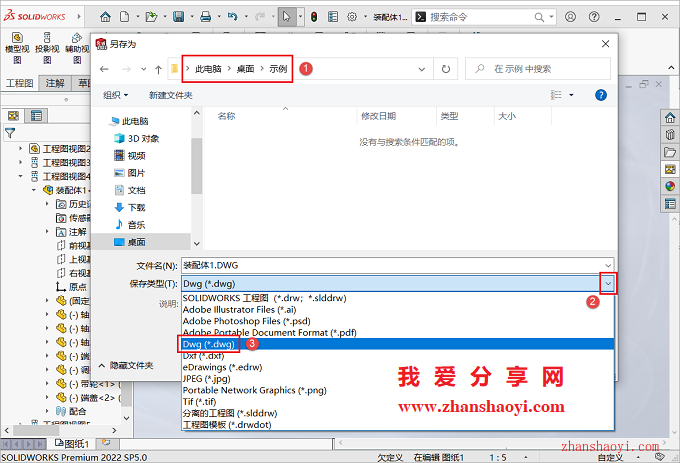This screenshot has height=463, width=680.
Task: Create a new document via New icon
Action: [124, 17]
